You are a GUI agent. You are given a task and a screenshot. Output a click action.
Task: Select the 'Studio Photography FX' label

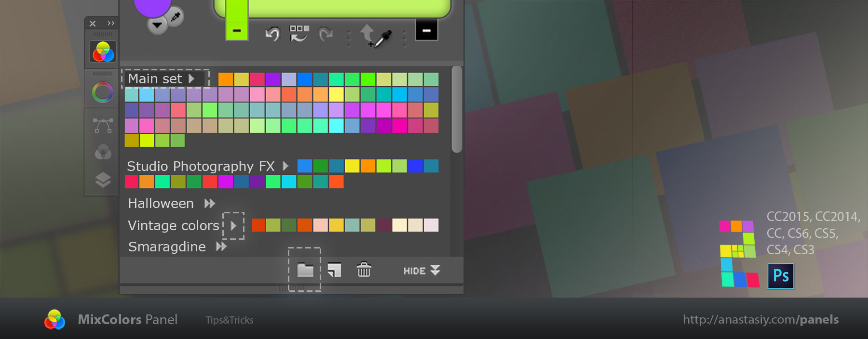(x=201, y=167)
